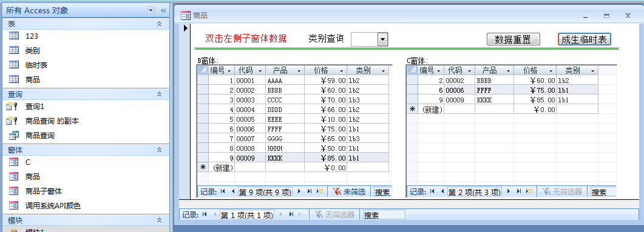The height and width of the screenshot is (232, 644).
Task: Click the 成生临时表 button
Action: [x=585, y=39]
